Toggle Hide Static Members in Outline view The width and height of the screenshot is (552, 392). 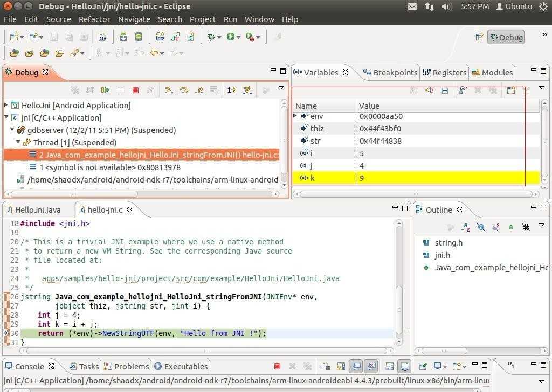(496, 227)
